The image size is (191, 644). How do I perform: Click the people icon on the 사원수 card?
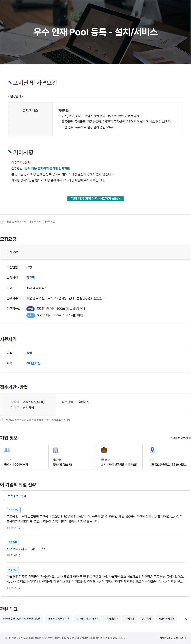coord(7,450)
